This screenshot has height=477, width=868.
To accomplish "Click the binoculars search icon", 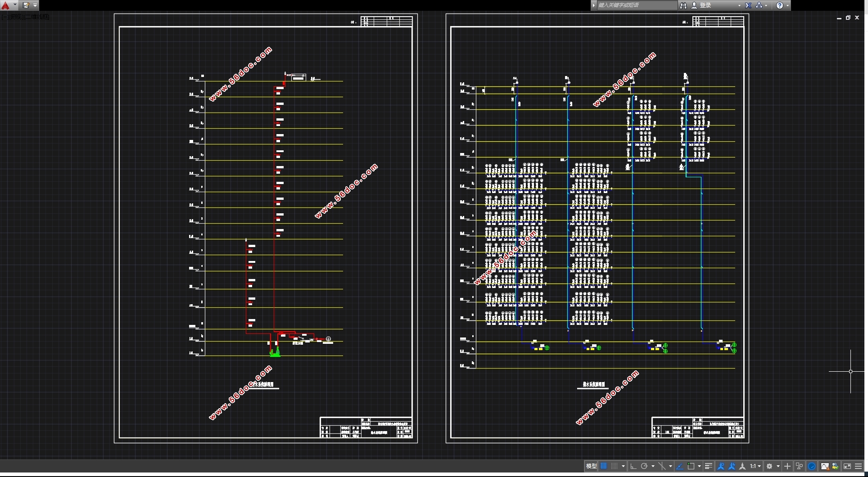I will (683, 5).
